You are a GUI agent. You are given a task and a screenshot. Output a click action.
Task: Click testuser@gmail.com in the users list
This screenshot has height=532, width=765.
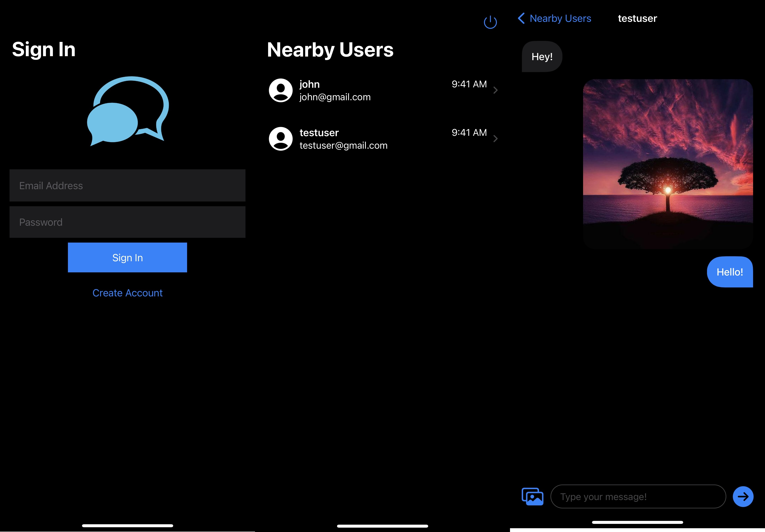click(344, 146)
